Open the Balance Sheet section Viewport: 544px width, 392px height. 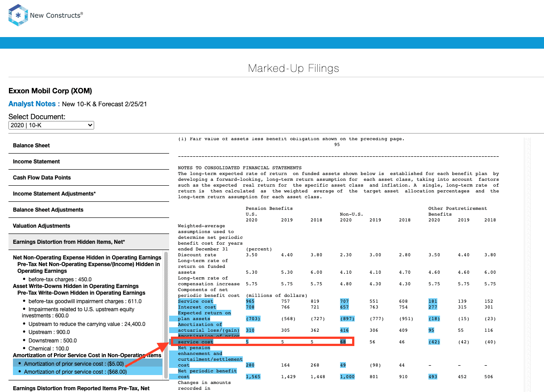point(89,146)
